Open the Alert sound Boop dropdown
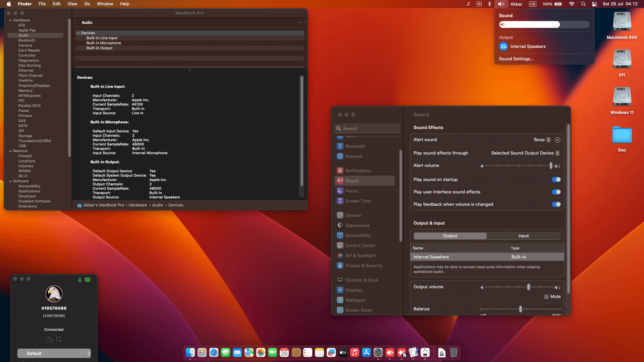This screenshot has height=362, width=644. 541,140
